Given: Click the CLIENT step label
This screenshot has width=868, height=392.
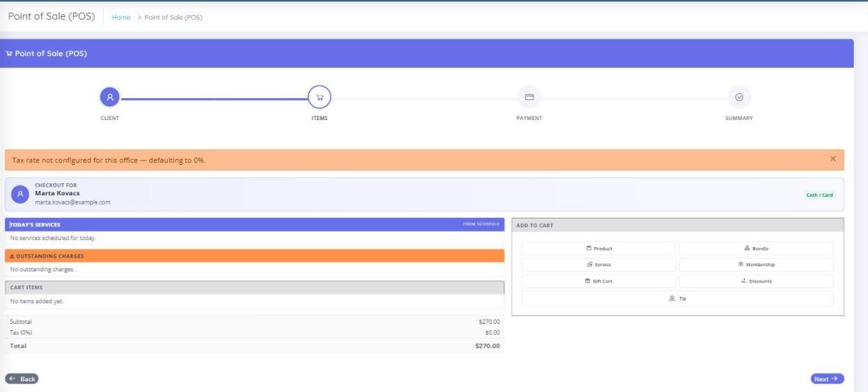Looking at the screenshot, I should click(109, 118).
